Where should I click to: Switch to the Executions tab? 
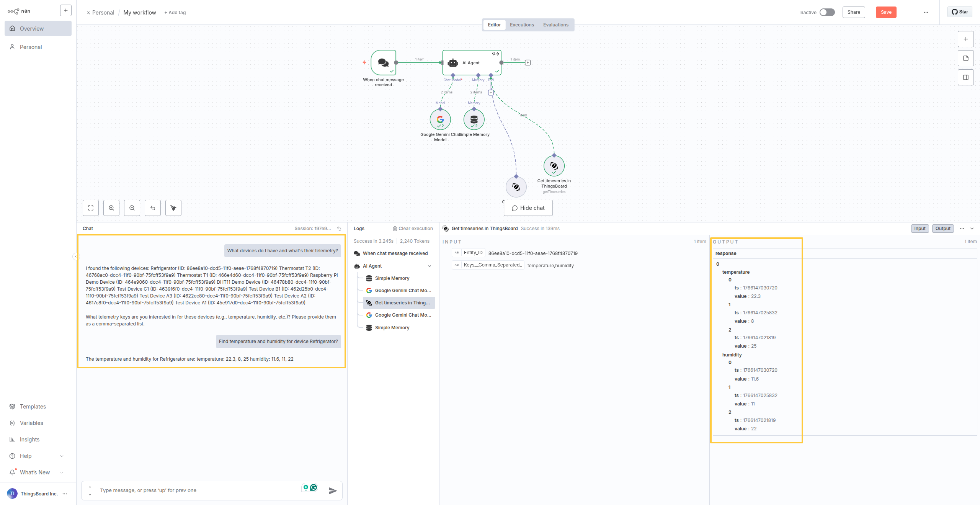[x=522, y=25]
